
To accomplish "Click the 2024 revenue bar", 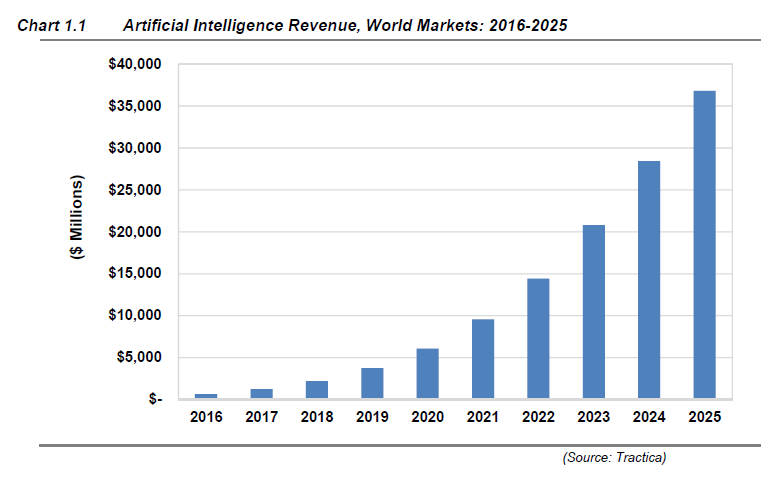I will click(x=649, y=280).
